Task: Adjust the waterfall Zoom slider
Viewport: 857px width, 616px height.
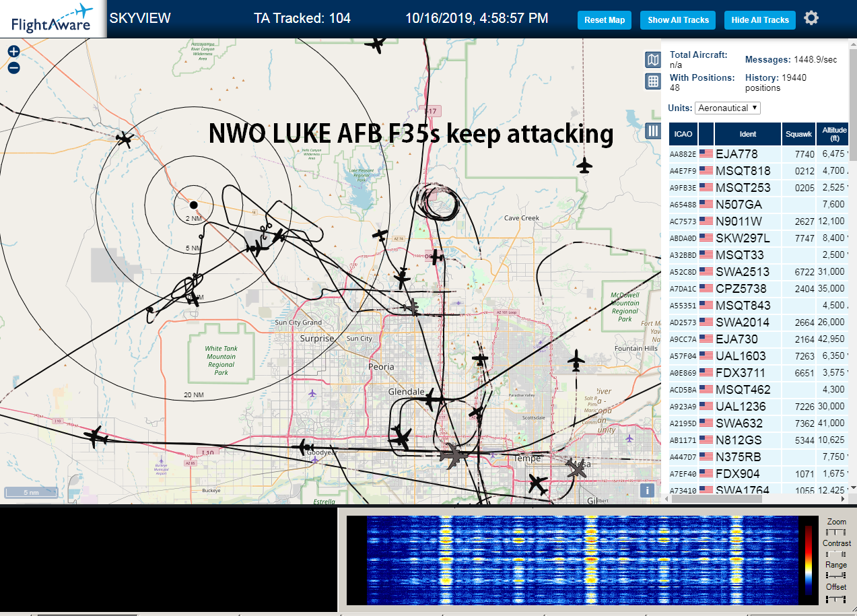Action: (835, 532)
